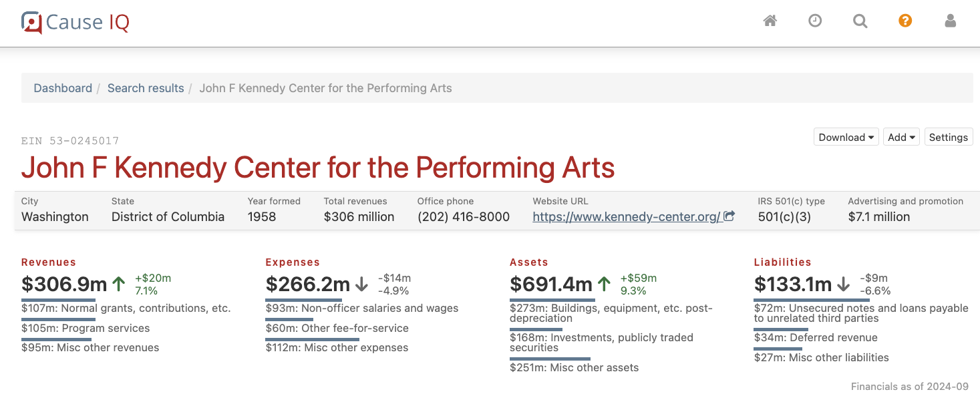Click bar above Normal grants, contributions
Image resolution: width=980 pixels, height=404 pixels.
point(59,300)
